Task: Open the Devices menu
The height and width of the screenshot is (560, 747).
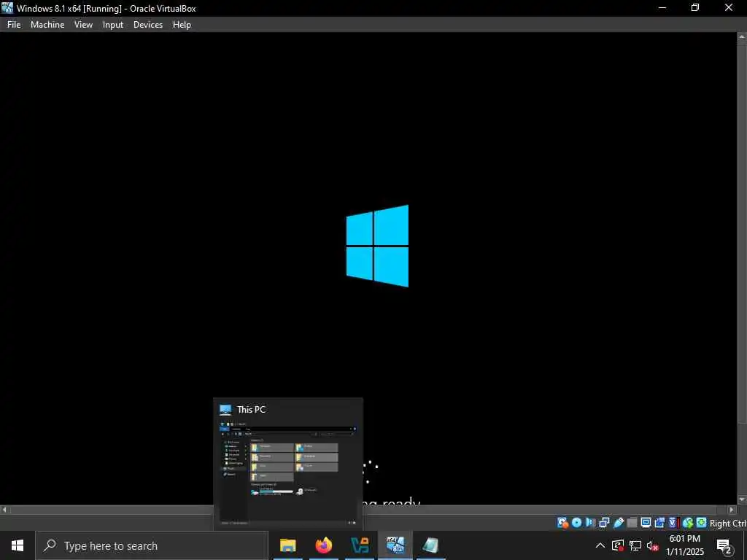Action: (x=148, y=25)
